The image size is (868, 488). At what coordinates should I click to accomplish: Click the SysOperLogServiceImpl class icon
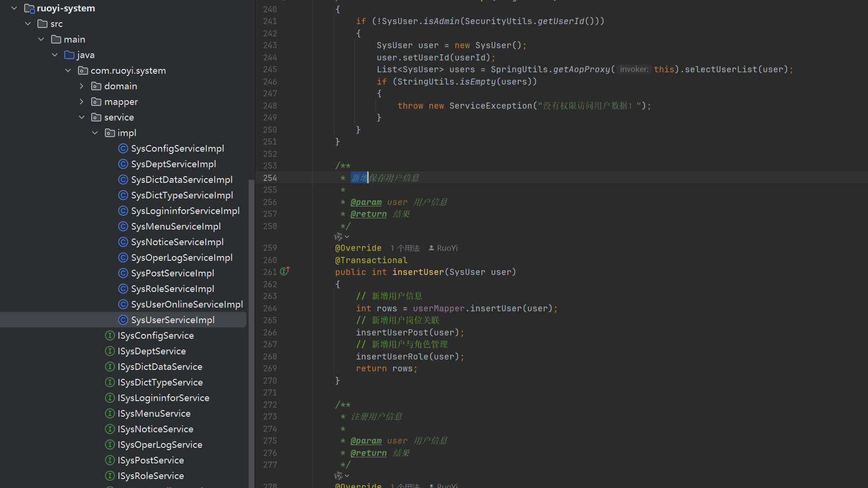(123, 257)
